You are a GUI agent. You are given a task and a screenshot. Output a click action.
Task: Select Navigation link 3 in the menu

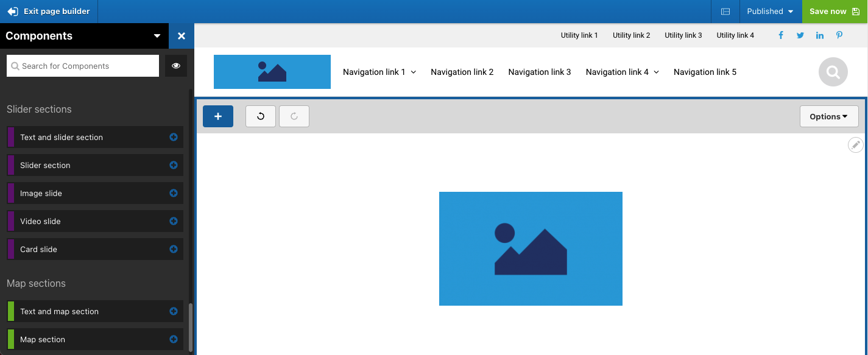point(539,72)
